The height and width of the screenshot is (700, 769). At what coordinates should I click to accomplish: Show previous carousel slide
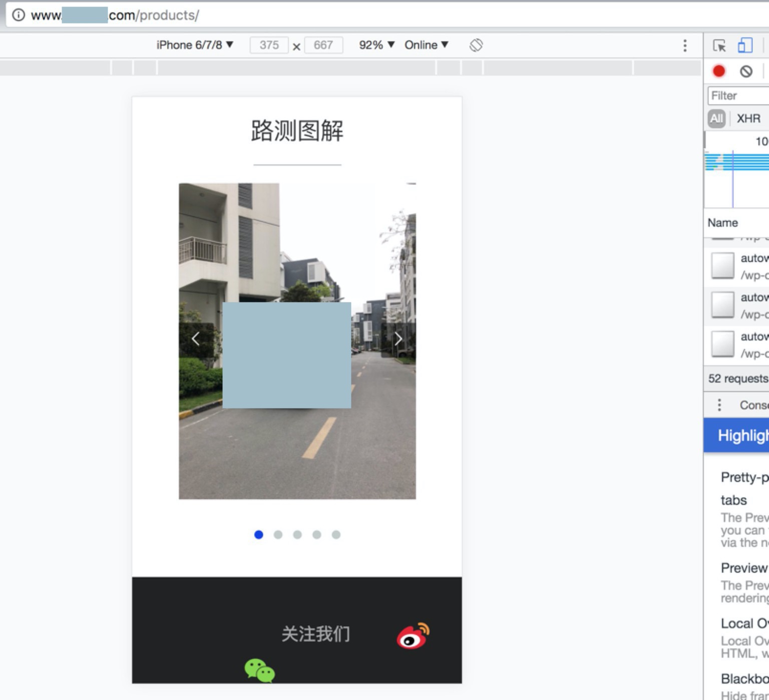coord(196,339)
